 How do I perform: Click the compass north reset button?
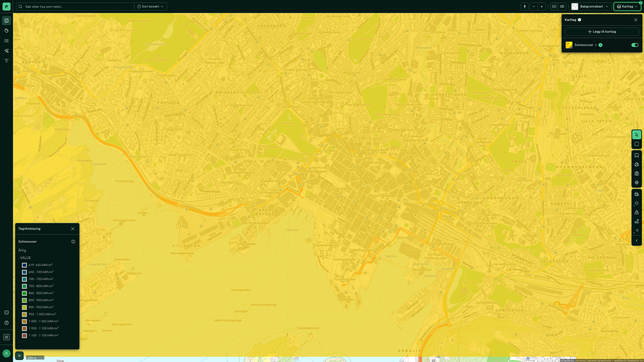click(x=525, y=7)
